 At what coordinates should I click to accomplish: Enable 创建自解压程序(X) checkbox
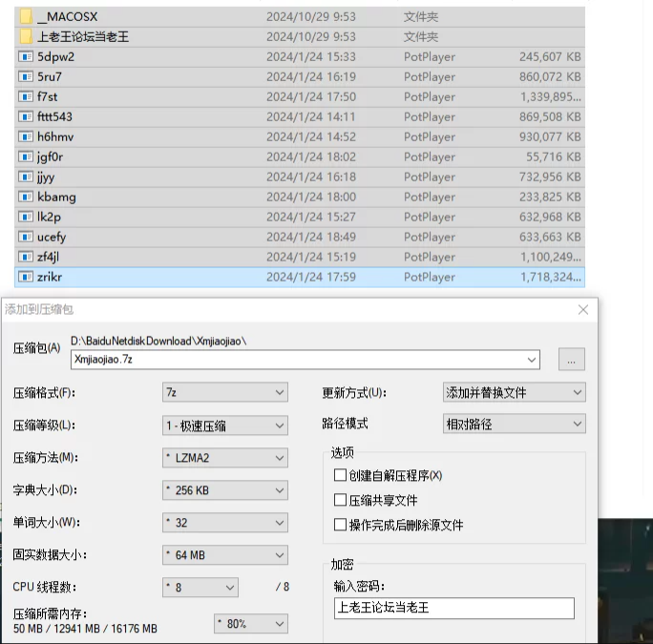(340, 475)
